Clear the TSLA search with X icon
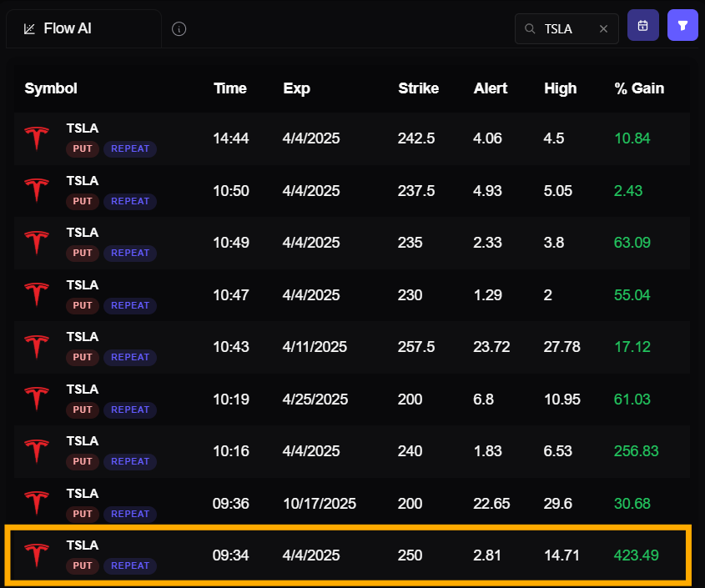The height and width of the screenshot is (588, 705). click(603, 29)
